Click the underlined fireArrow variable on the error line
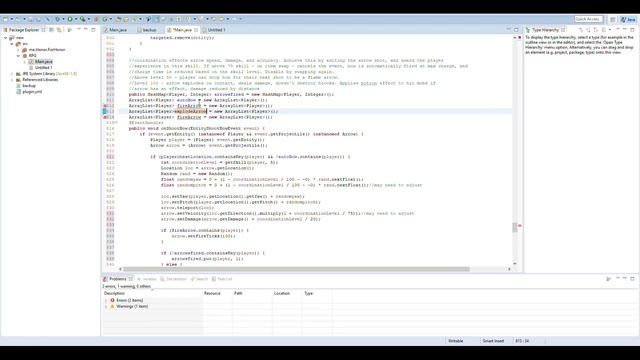640x360 pixels. point(189,106)
